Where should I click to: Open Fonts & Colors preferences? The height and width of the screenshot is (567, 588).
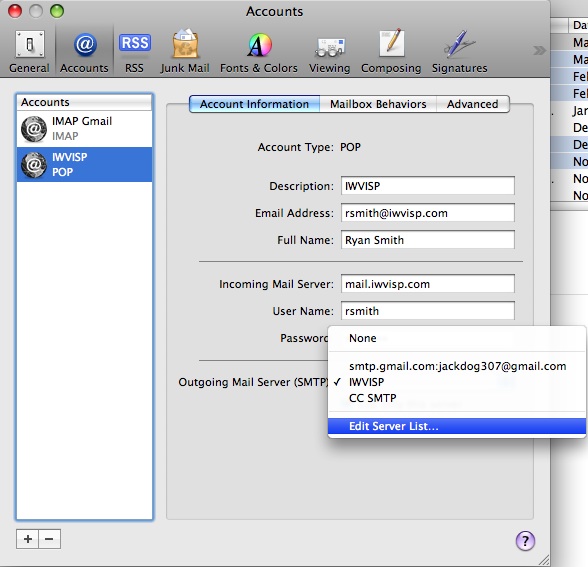pyautogui.click(x=259, y=52)
